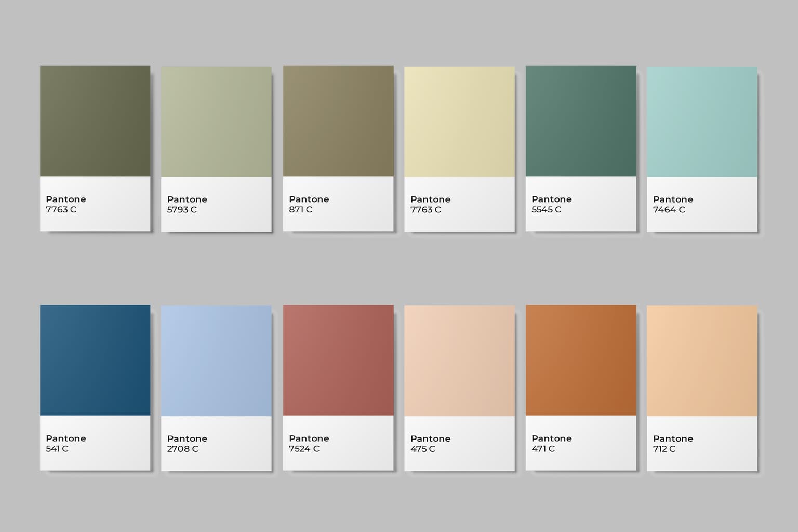Image resolution: width=798 pixels, height=532 pixels.
Task: Select the "Pantone 541 C" label text
Action: click(x=66, y=444)
